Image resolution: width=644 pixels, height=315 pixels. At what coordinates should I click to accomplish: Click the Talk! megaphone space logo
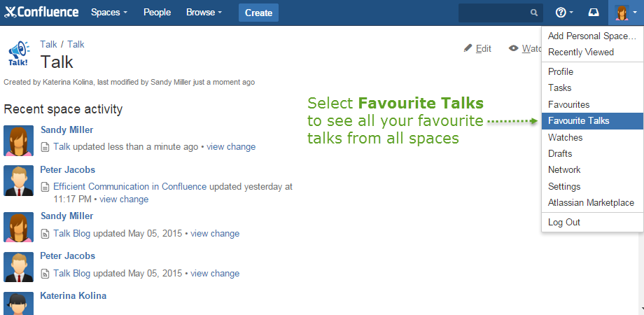tap(18, 53)
